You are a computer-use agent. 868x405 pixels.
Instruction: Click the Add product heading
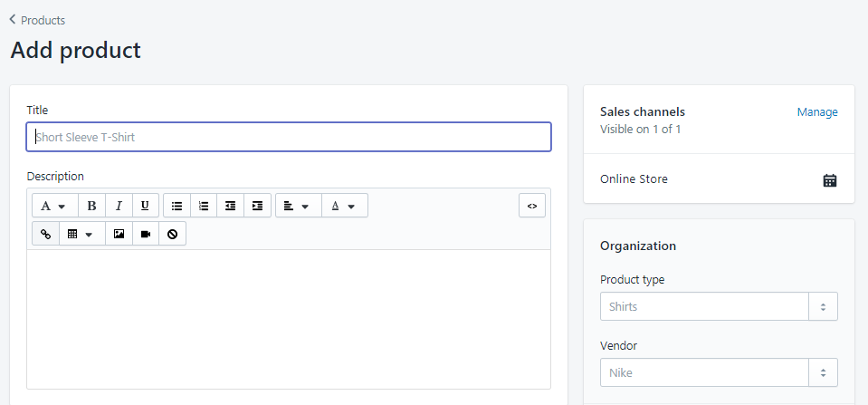pyautogui.click(x=75, y=50)
